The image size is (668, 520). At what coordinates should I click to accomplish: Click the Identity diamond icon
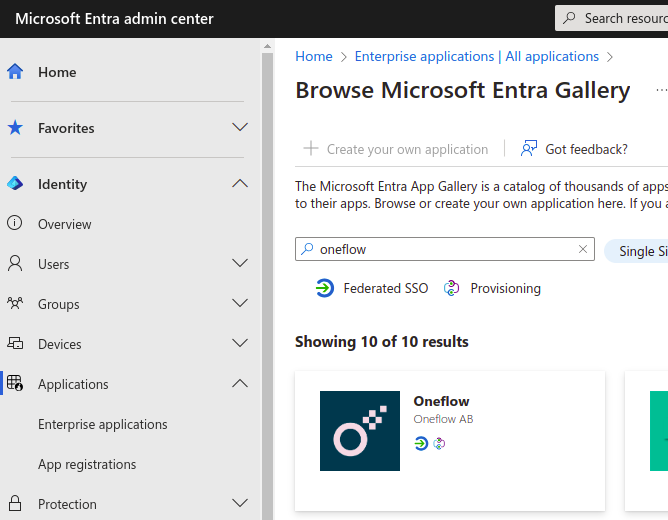[15, 184]
